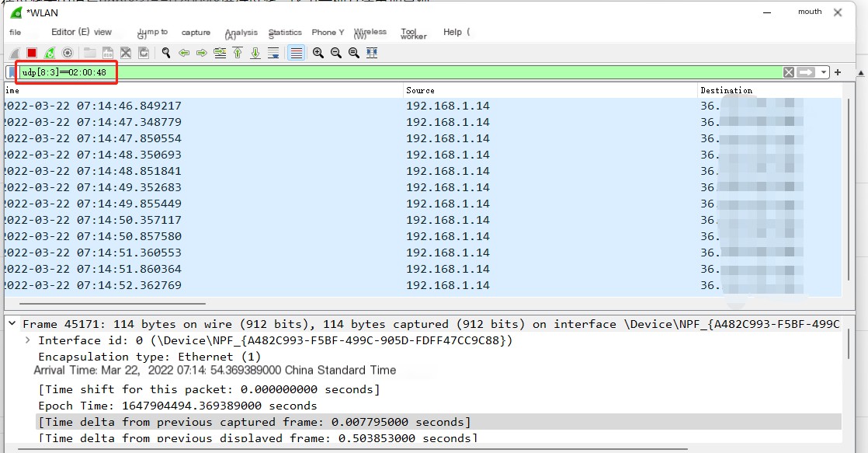Click the save capture file icon
Viewport: 868px width, 453px height.
[x=108, y=53]
